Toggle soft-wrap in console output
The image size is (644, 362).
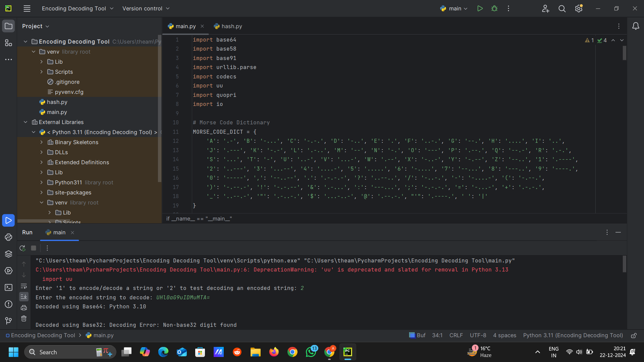pos(24,286)
